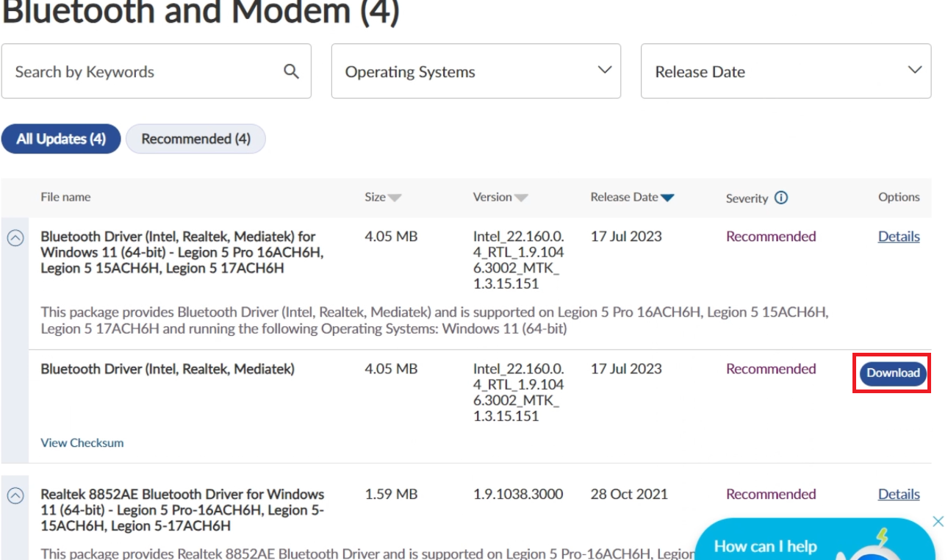Click the Severity info icon

[x=781, y=198]
